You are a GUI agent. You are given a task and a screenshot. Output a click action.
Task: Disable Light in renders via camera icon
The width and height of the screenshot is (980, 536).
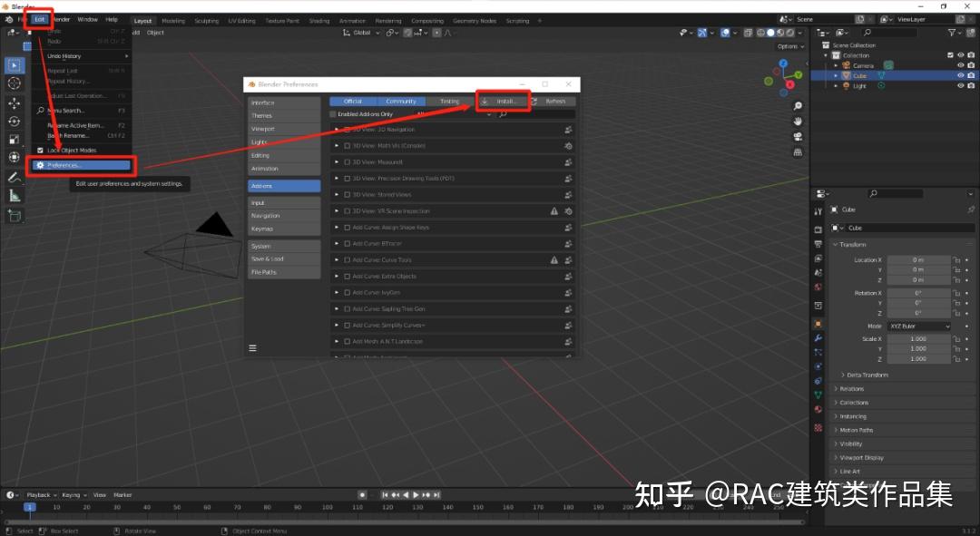pos(971,85)
